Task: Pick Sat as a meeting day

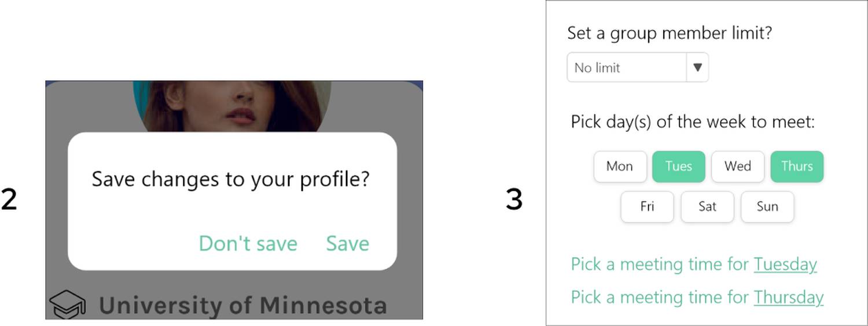Action: pos(707,207)
